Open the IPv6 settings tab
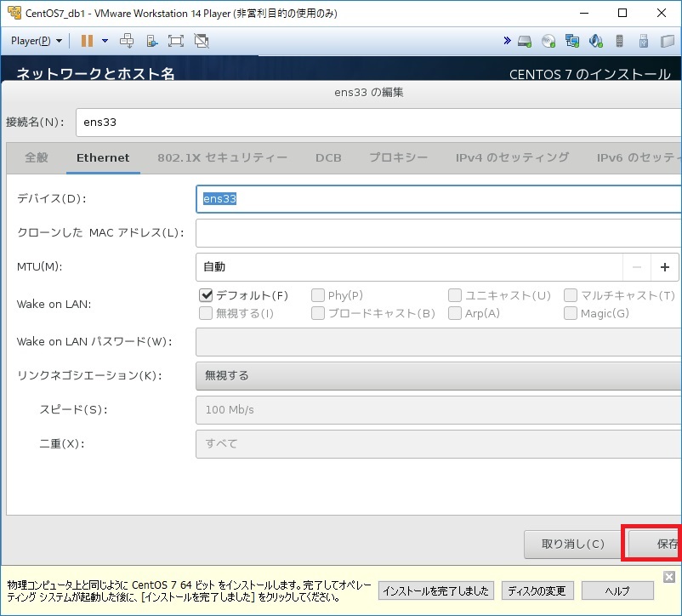 point(639,157)
